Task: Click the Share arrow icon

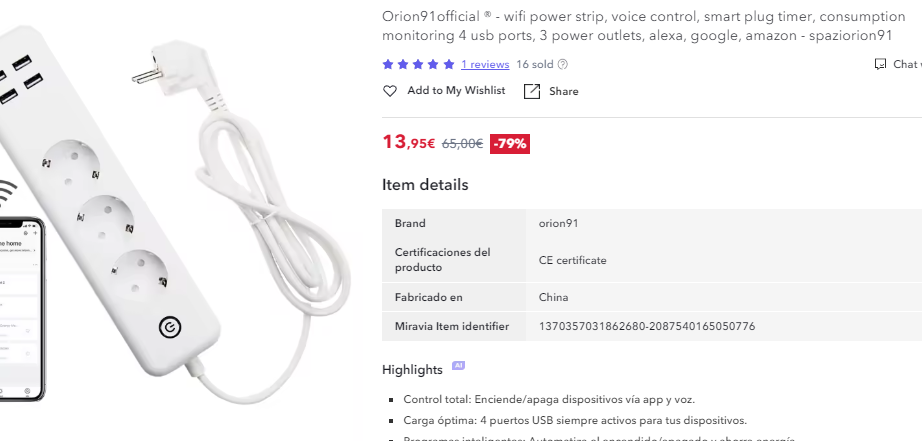Action: [x=532, y=91]
